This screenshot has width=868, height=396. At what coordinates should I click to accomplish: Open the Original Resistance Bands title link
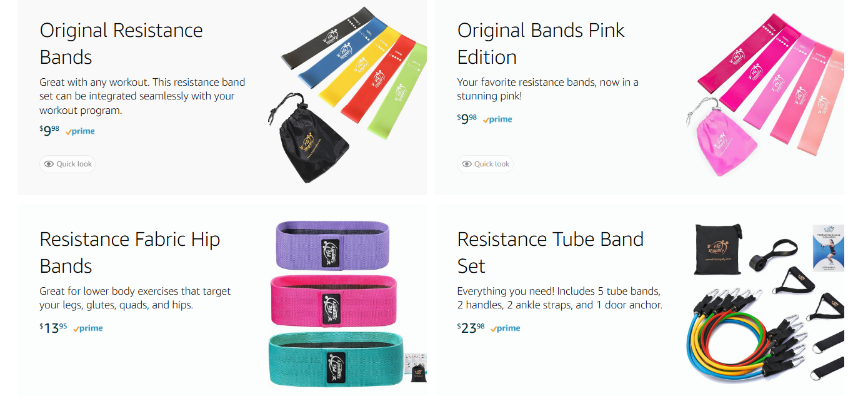tap(121, 44)
